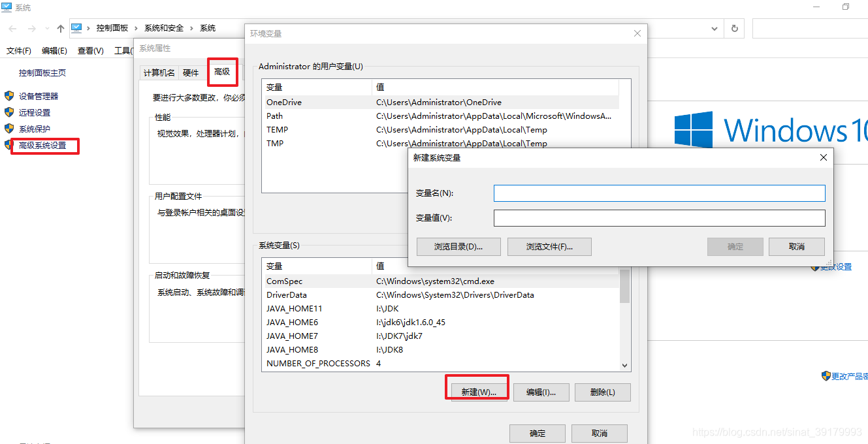Click inside the 变量名(N) input field
Image resolution: width=868 pixels, height=444 pixels.
[659, 193]
